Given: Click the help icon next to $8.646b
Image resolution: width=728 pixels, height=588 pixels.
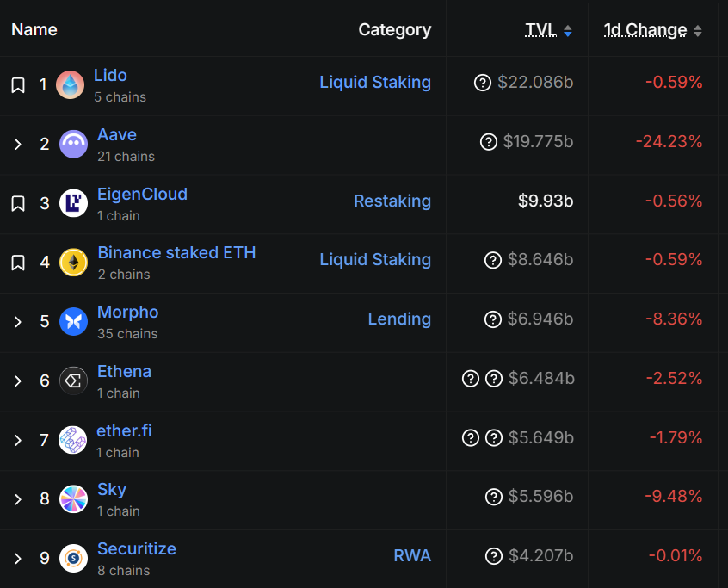Looking at the screenshot, I should click(x=492, y=260).
